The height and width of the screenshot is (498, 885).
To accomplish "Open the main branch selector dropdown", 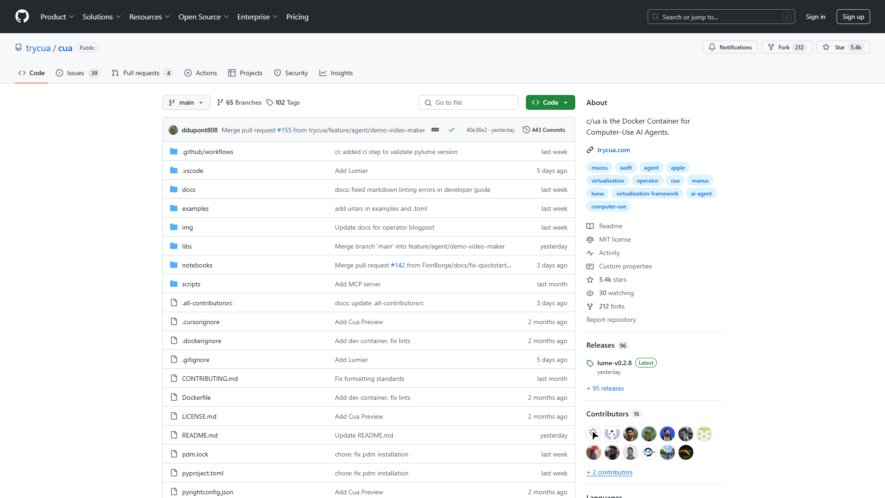I will [186, 102].
